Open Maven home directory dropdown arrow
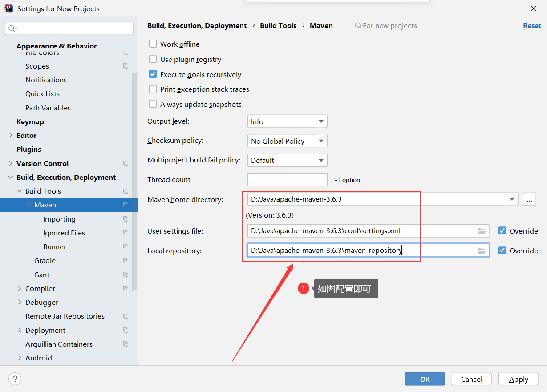The width and height of the screenshot is (547, 392). [x=512, y=199]
